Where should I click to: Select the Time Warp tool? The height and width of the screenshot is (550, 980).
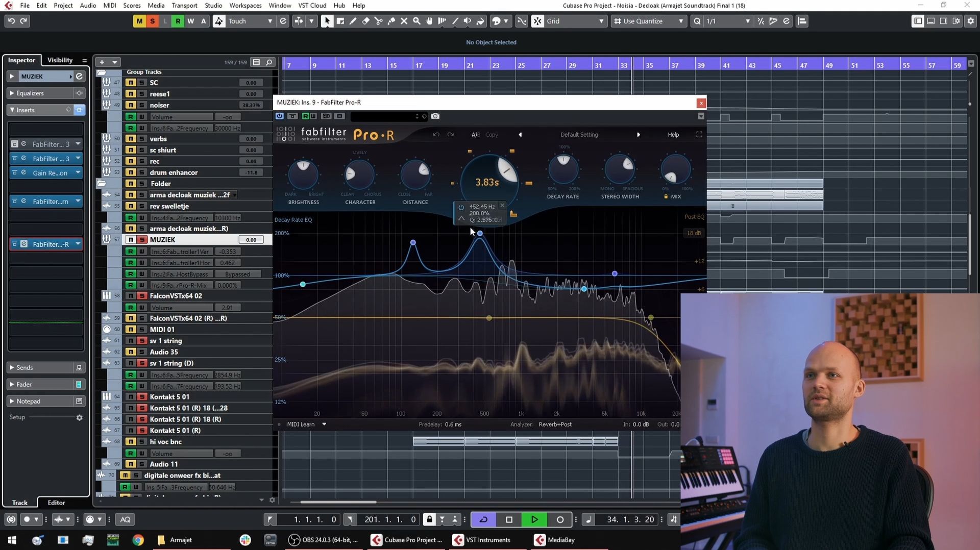pyautogui.click(x=442, y=21)
